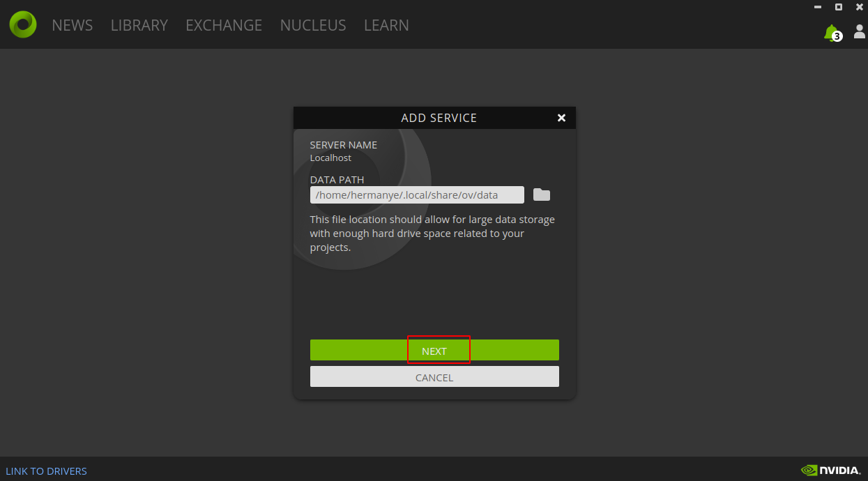Select the NUCLEUS tab

coord(313,25)
